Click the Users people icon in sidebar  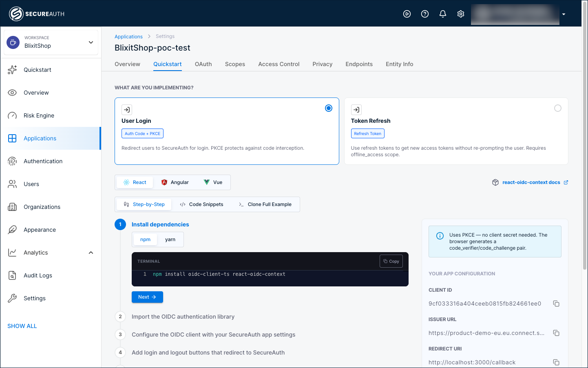(12, 184)
